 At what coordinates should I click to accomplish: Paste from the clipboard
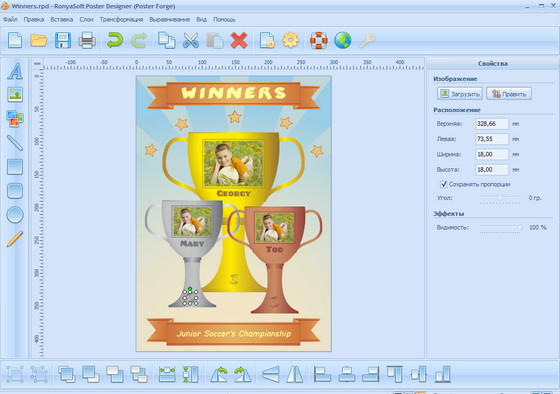pos(215,40)
